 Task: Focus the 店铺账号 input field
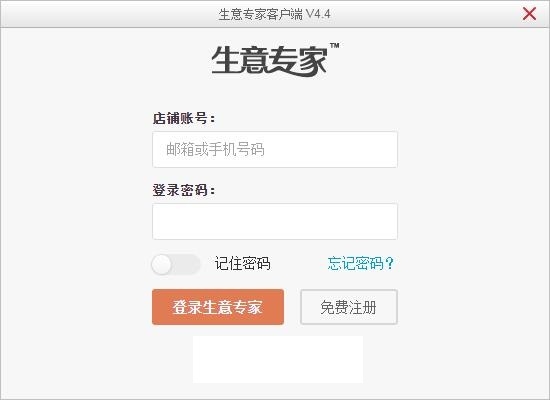(275, 149)
